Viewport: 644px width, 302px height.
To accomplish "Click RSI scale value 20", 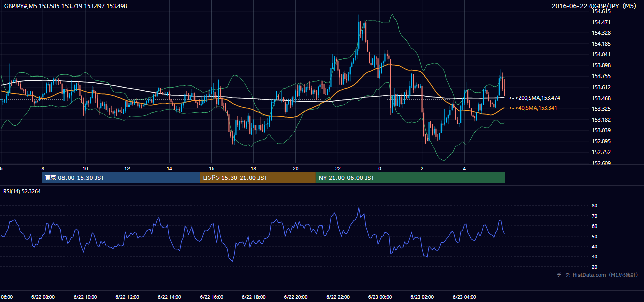I will [594, 267].
